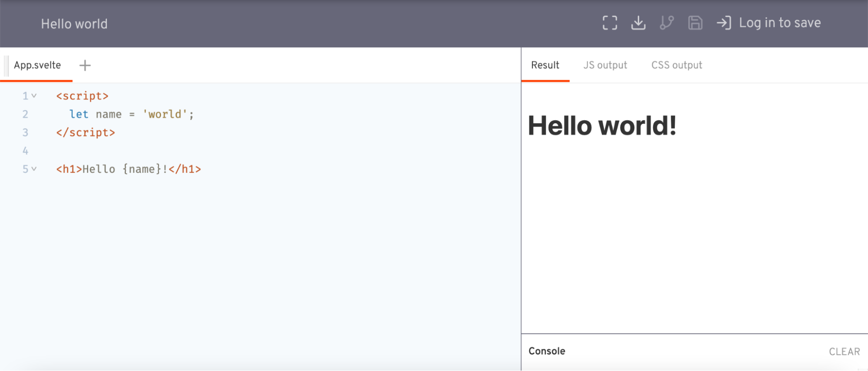This screenshot has height=371, width=868.
Task: Switch to the Result tab
Action: click(x=545, y=66)
